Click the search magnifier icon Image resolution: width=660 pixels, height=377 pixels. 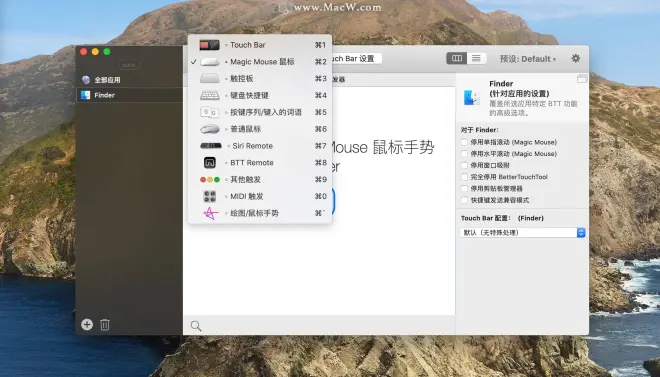pyautogui.click(x=196, y=326)
